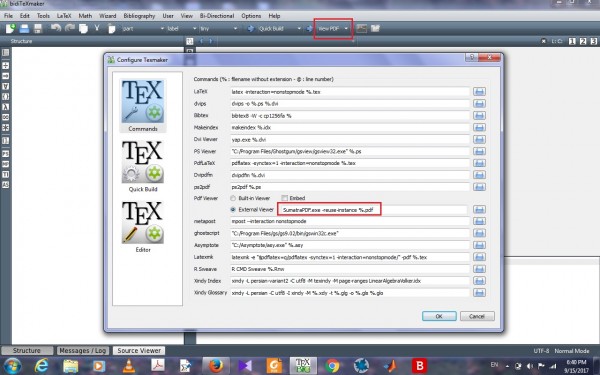Click the PdfLaTeX command input field
The width and height of the screenshot is (600, 375).
coord(350,163)
